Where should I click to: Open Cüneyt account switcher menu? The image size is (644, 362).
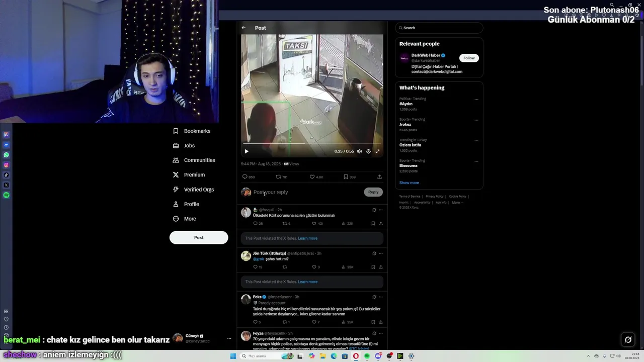(x=202, y=338)
